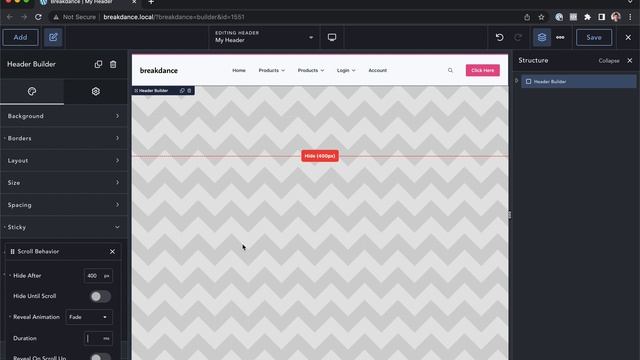Exit the builder with the top X
Image resolution: width=640 pixels, height=360 pixels.
(x=628, y=38)
